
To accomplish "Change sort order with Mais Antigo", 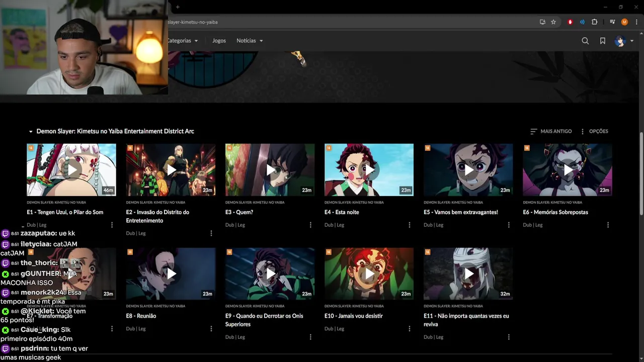I will click(x=551, y=131).
